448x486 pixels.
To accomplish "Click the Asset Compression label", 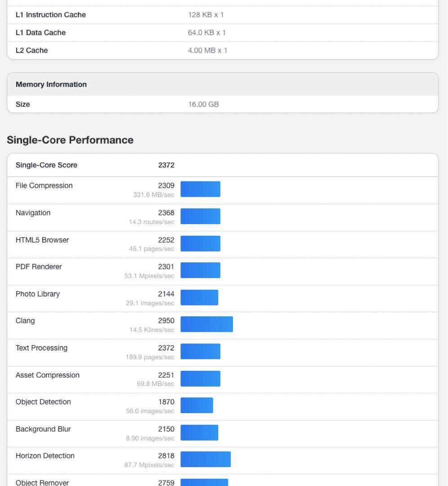I will tap(47, 375).
